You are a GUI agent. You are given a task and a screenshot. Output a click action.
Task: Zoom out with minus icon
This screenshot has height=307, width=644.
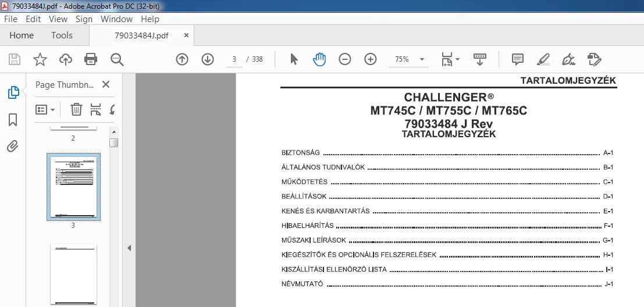(345, 59)
